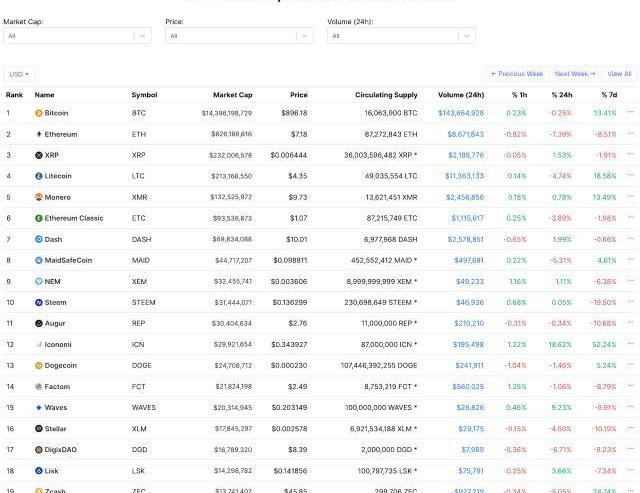
Task: Click Augur price $2.76
Action: (298, 323)
